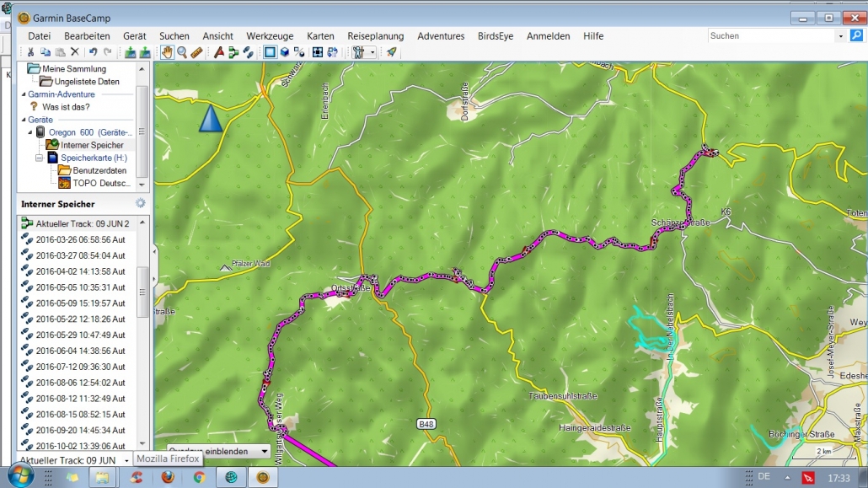Open the BirdsEye menu

click(496, 36)
